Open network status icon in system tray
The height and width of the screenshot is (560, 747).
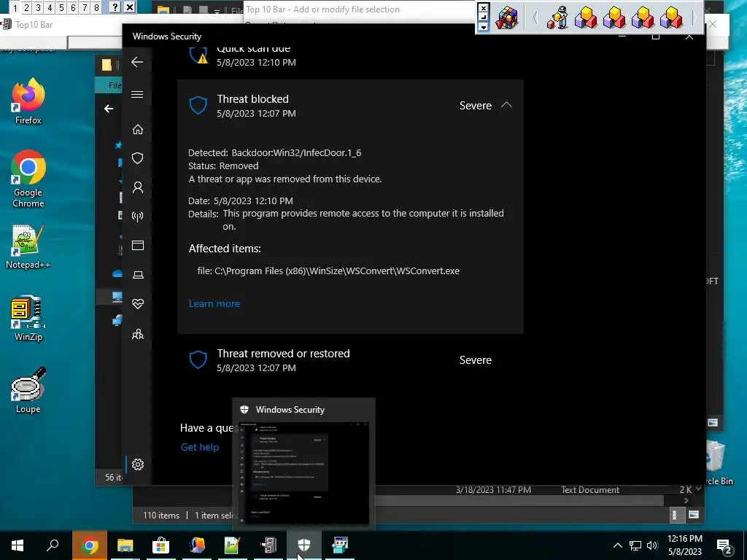(635, 545)
